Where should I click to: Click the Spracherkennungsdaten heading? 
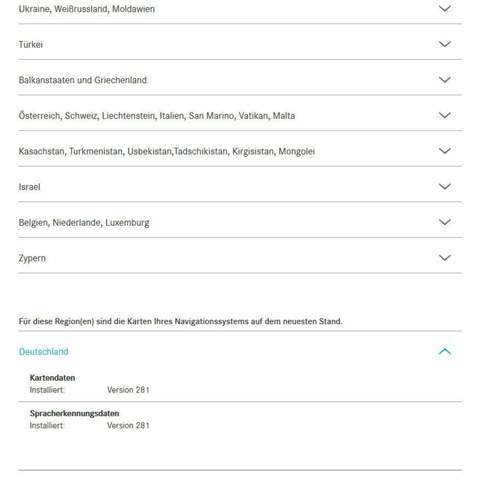click(74, 413)
